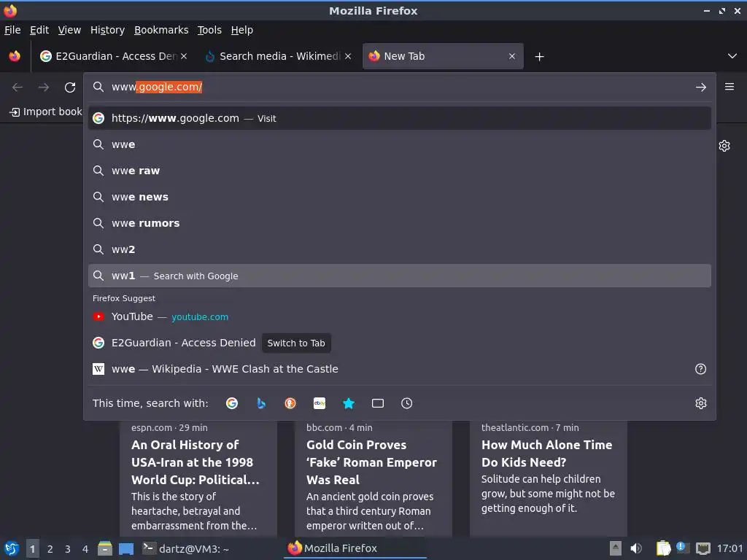Open search settings gear in suggestions panel
This screenshot has height=560, width=747.
(701, 403)
